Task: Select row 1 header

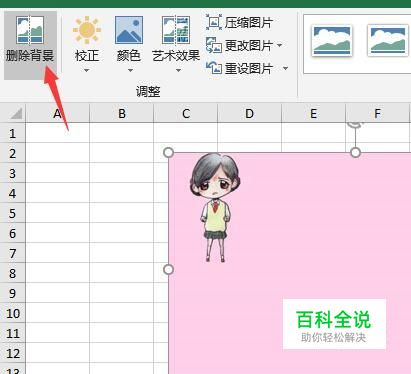Action: tap(13, 133)
